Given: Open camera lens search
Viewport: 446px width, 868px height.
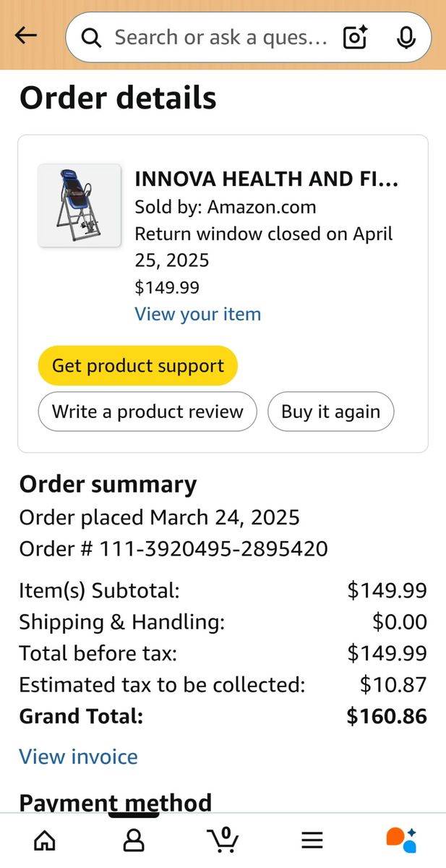Looking at the screenshot, I should click(355, 38).
